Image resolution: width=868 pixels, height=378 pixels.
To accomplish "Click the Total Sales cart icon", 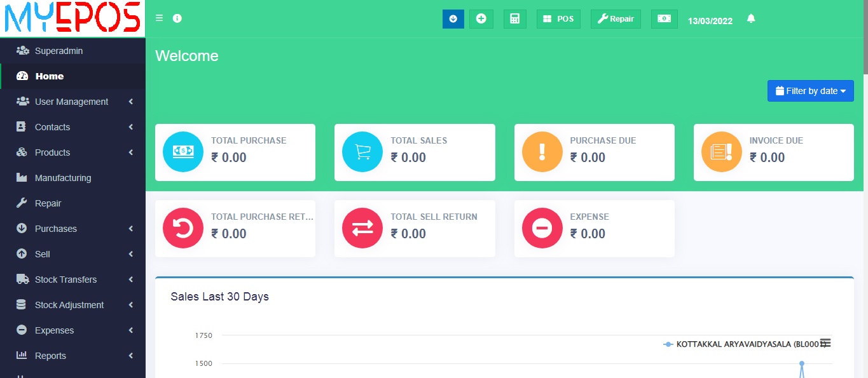I will click(x=362, y=151).
